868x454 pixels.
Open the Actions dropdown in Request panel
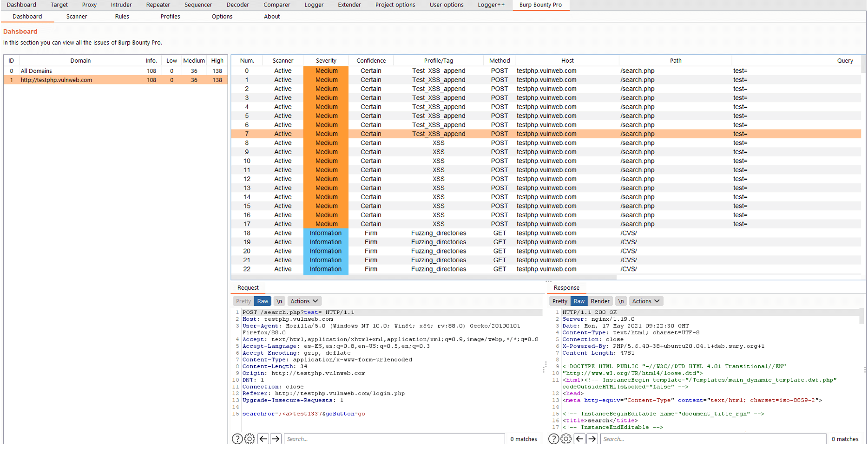[x=304, y=301]
